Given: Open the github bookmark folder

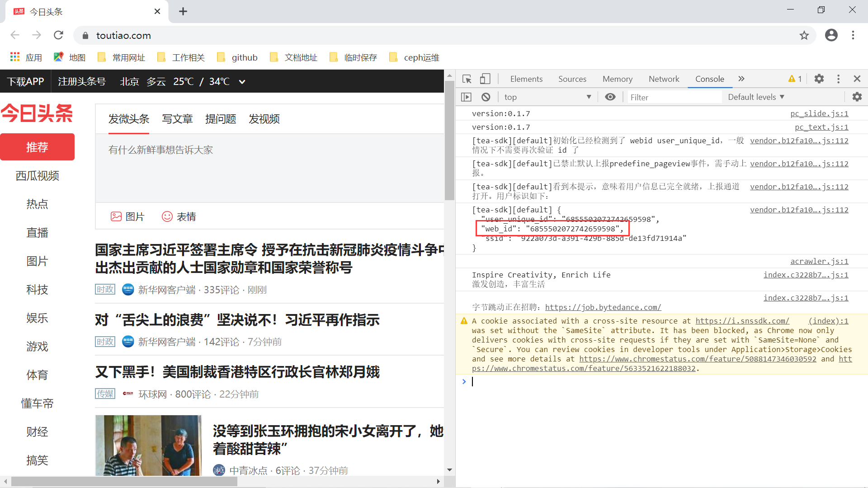Looking at the screenshot, I should (237, 57).
